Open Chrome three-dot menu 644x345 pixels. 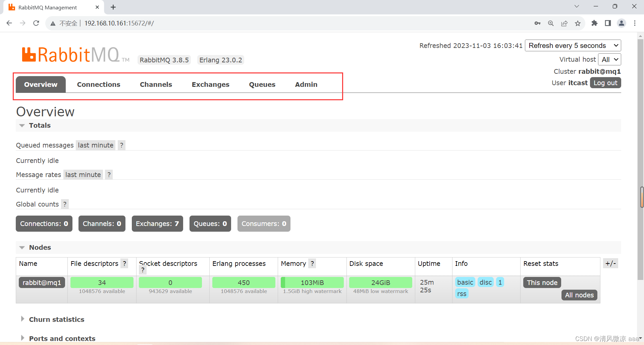635,23
